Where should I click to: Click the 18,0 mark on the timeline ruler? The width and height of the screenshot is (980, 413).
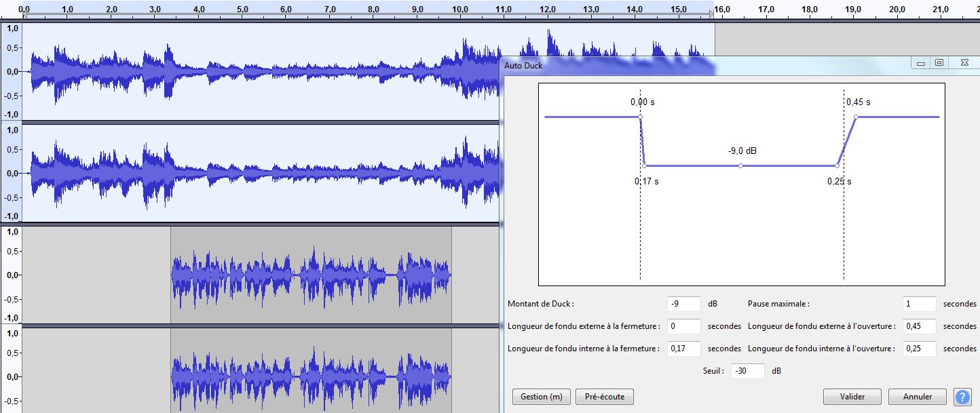pyautogui.click(x=810, y=9)
